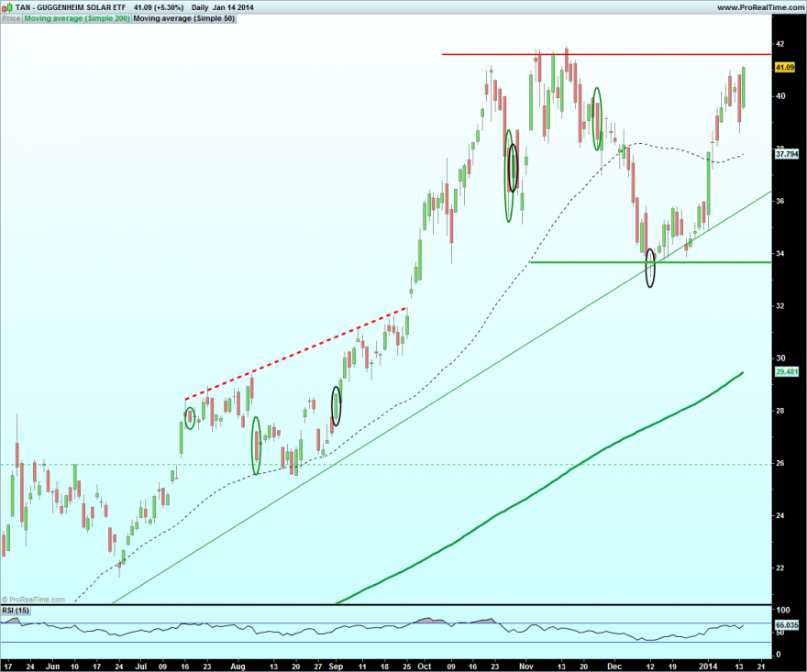The height and width of the screenshot is (672, 807).
Task: Open the RSI (15) indicator label
Action: point(16,611)
